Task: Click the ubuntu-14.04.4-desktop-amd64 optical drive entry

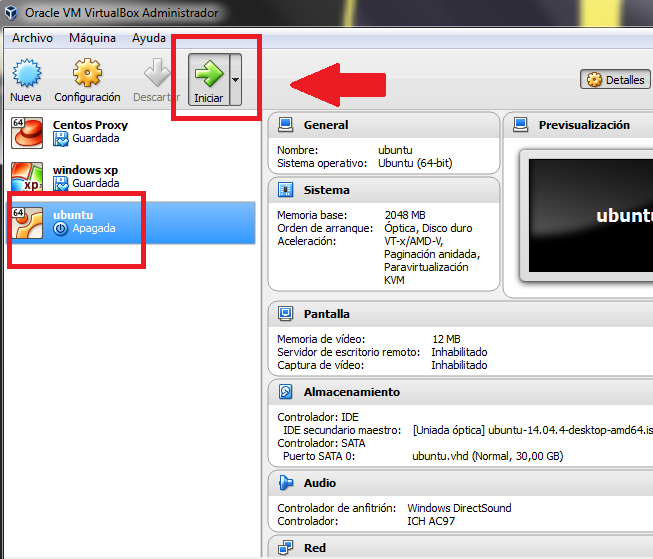Action: [x=533, y=430]
